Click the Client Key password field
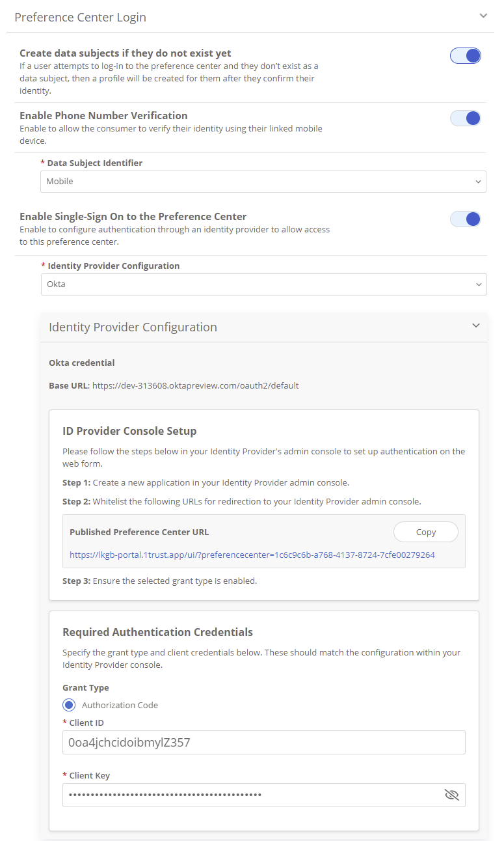 (250, 795)
